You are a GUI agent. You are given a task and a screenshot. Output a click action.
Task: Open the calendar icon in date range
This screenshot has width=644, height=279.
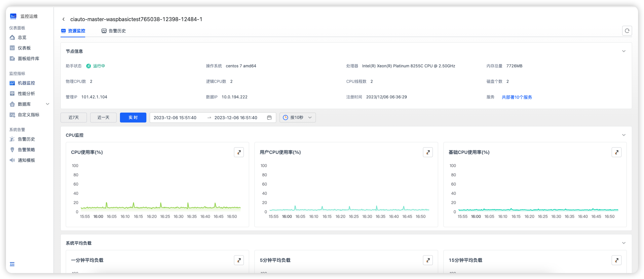(269, 118)
